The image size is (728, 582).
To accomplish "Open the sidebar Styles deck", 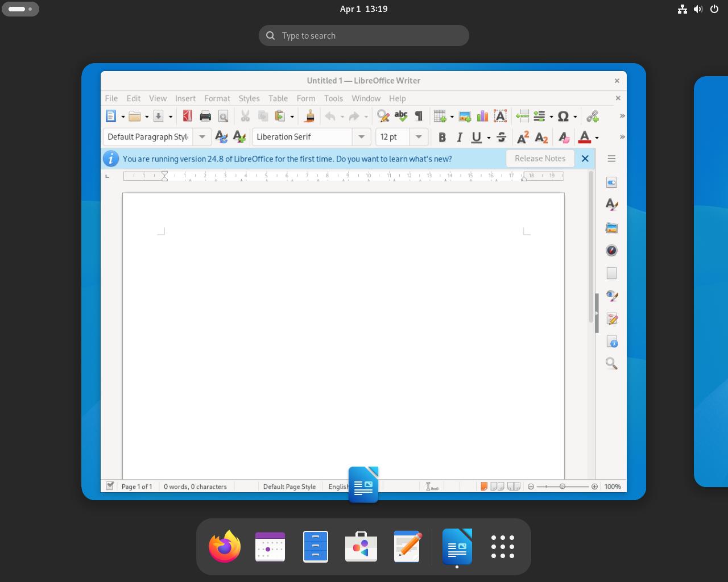I will click(x=611, y=205).
